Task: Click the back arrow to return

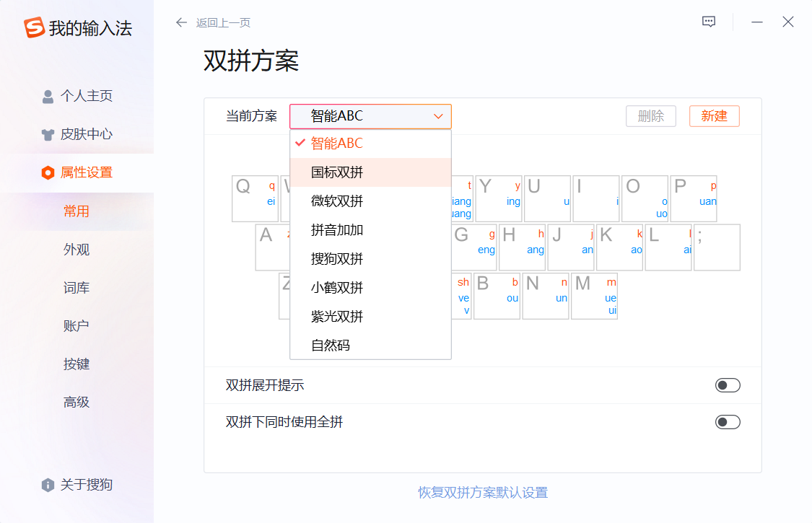Action: (181, 22)
